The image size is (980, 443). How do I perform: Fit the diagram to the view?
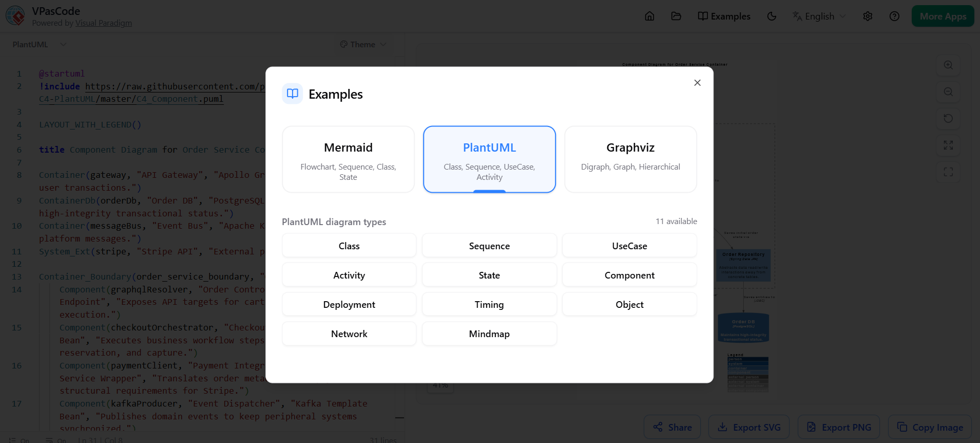pos(948,145)
